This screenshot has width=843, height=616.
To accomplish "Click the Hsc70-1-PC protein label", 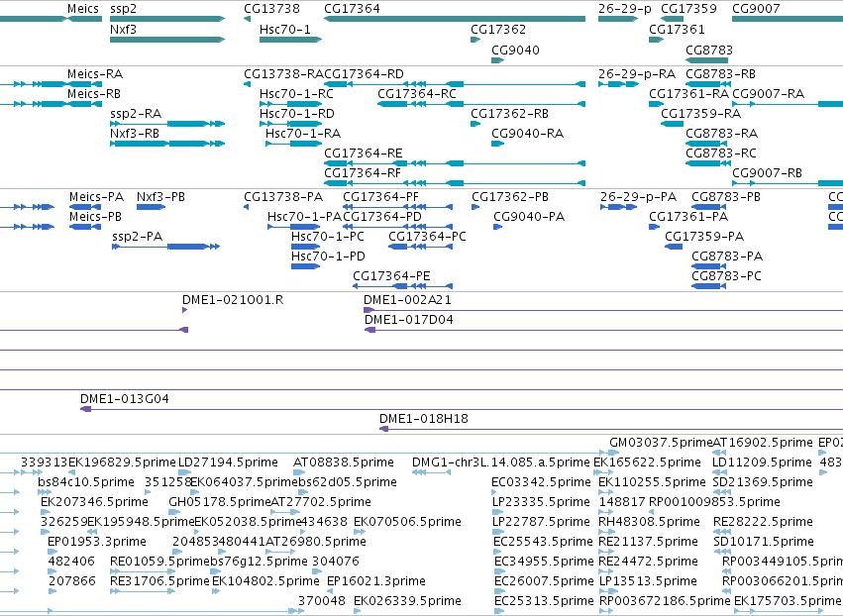I will point(328,237).
